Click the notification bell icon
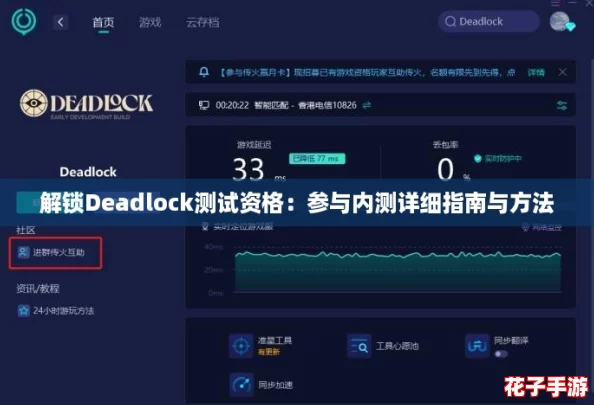 tap(204, 72)
